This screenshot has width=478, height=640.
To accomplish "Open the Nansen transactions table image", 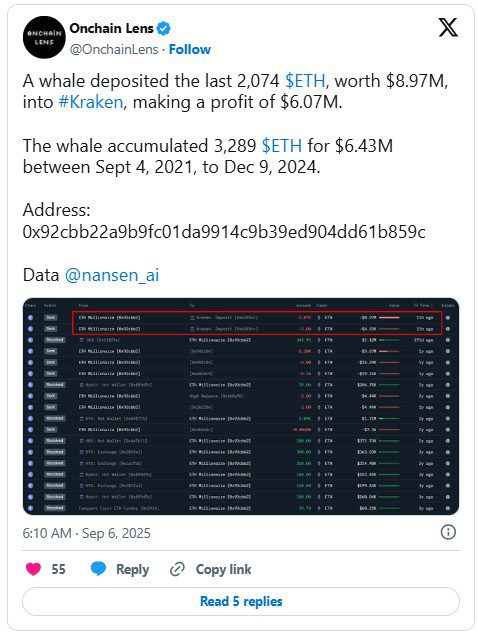I will click(x=241, y=407).
